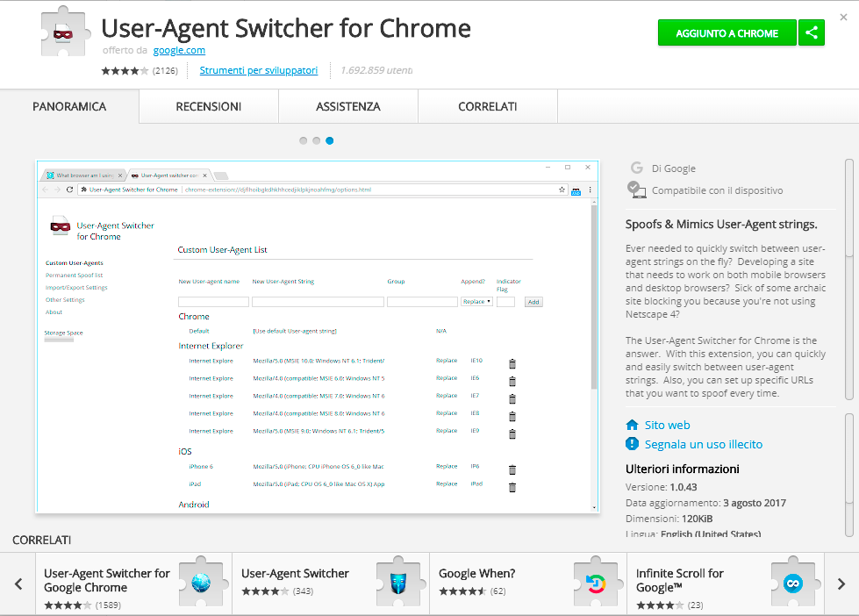Open the google.com publisher link
Viewport: 859px width, 616px height.
coord(178,50)
